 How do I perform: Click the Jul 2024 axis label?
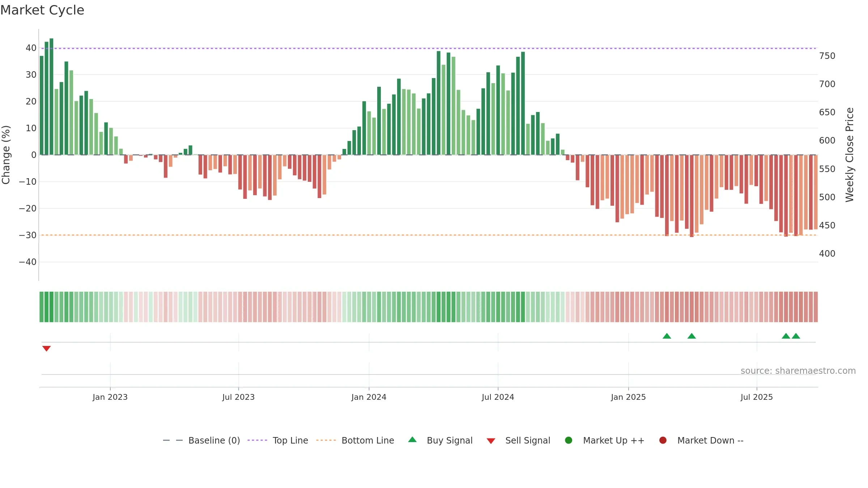(498, 397)
